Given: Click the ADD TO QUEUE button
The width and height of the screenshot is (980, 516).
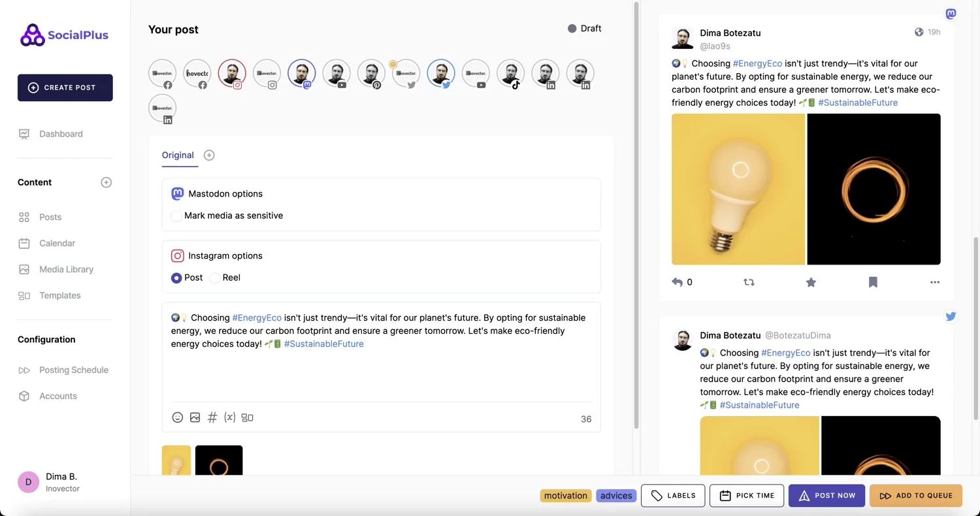Looking at the screenshot, I should tap(916, 495).
